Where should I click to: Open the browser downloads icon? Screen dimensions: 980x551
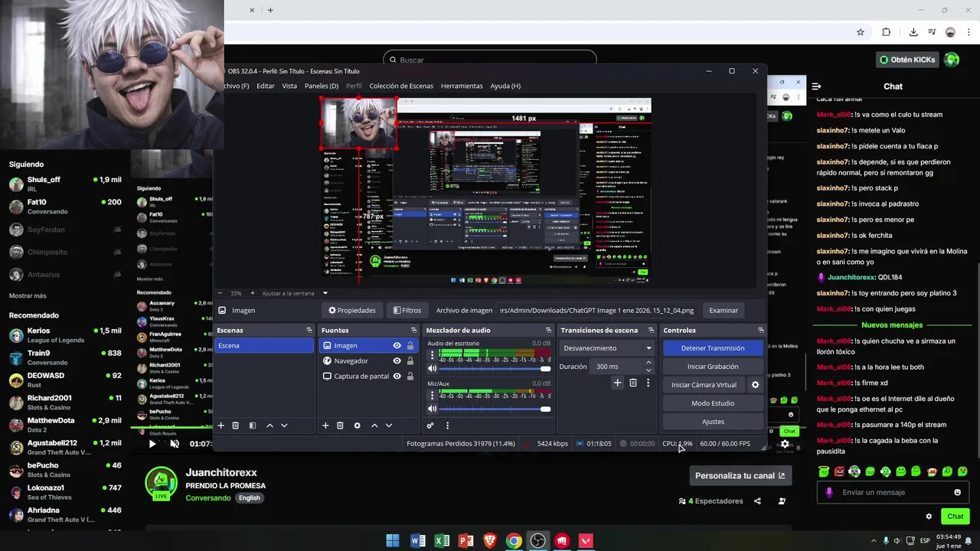coord(913,32)
